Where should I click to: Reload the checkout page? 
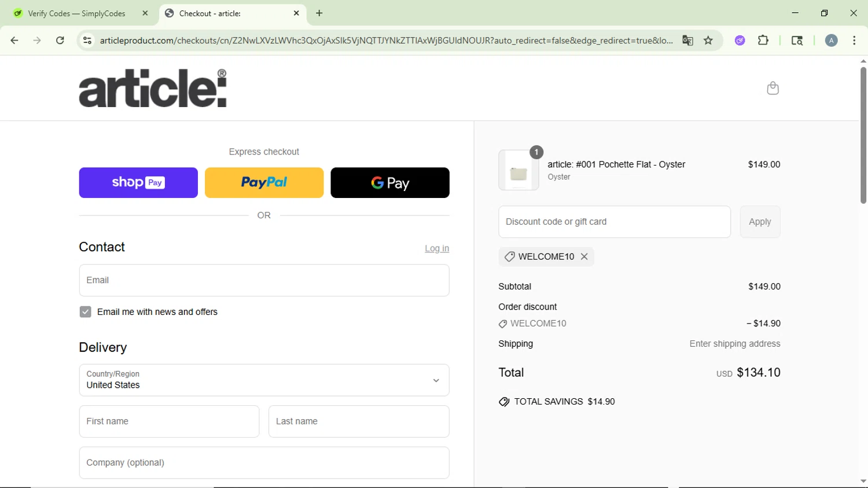pos(60,41)
